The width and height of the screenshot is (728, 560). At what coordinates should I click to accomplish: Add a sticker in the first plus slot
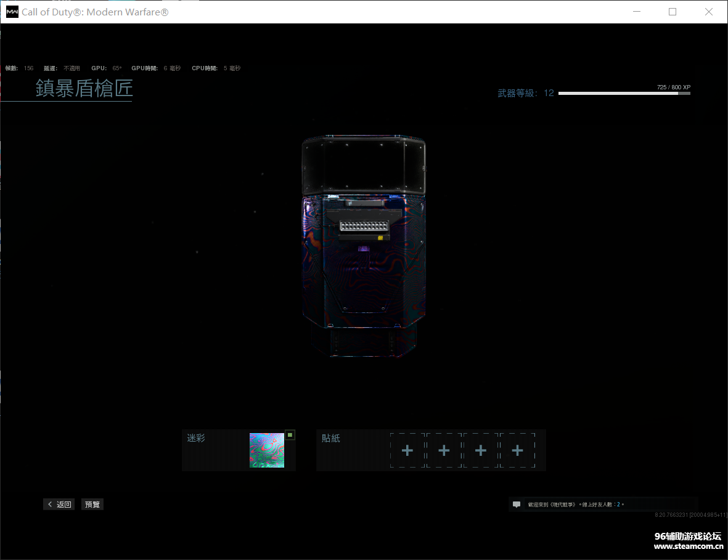(407, 450)
